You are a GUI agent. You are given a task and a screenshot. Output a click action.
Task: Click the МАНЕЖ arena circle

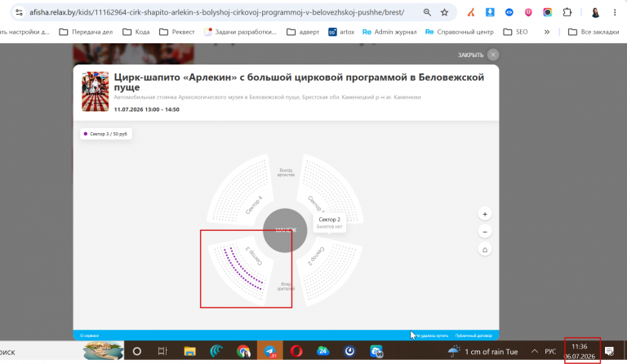tap(285, 230)
